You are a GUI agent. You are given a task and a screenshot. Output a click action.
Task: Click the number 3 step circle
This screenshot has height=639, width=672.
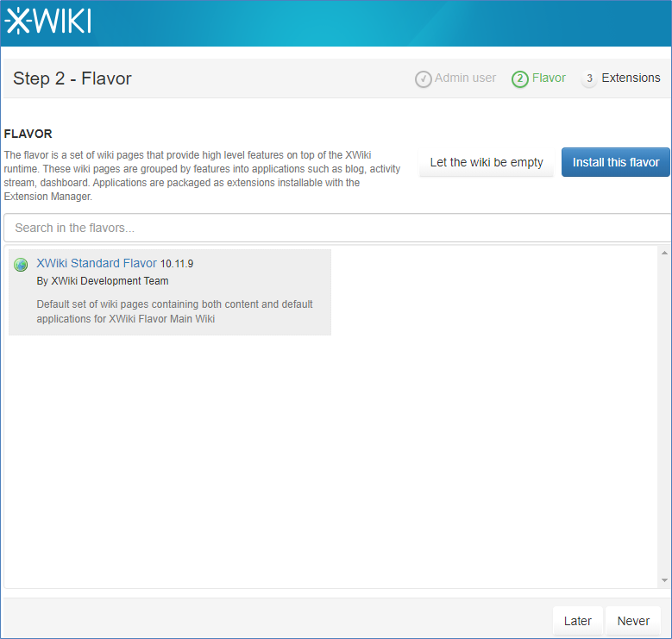click(589, 79)
